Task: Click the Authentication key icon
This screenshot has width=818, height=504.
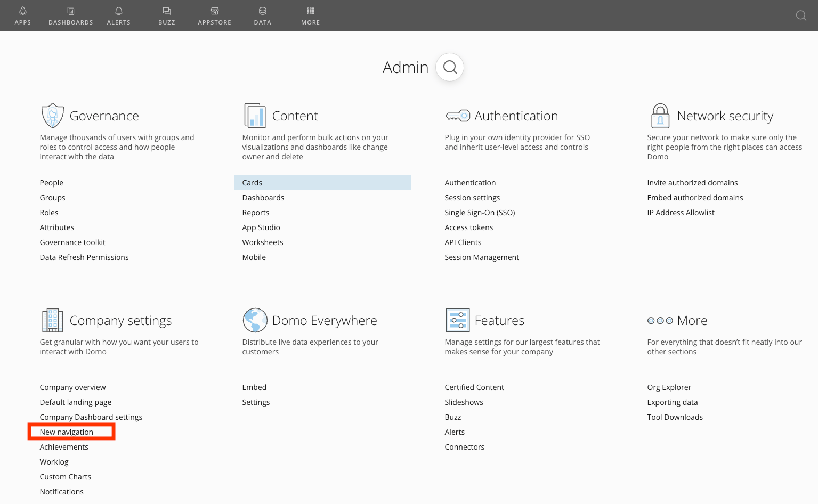Action: coord(458,116)
